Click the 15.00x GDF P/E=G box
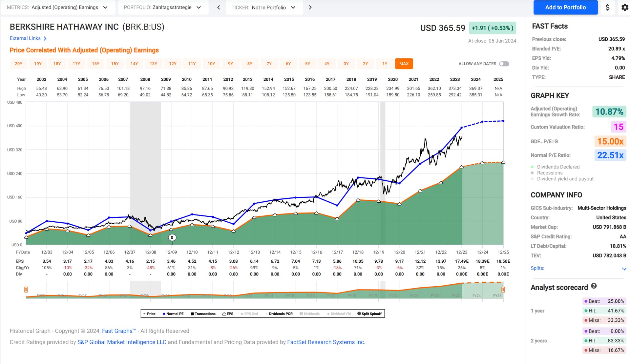 610,141
